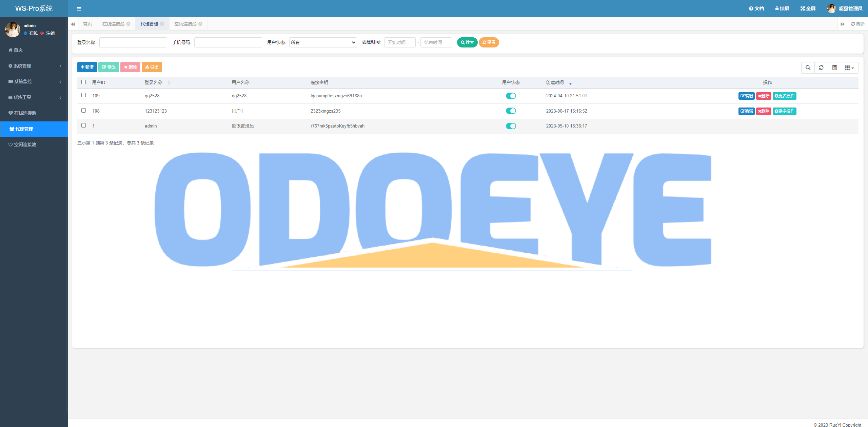Click the WS-Pro系统 logo title

click(34, 8)
